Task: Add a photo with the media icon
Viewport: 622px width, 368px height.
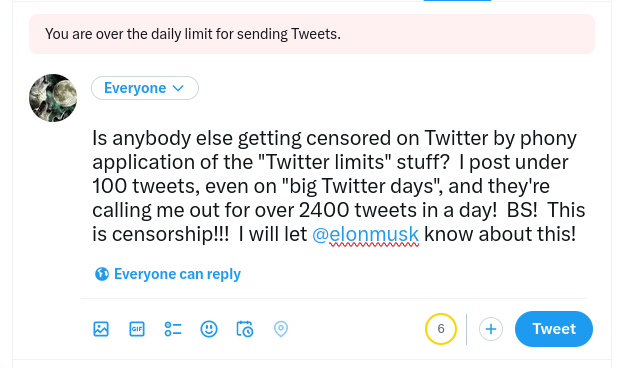Action: pyautogui.click(x=101, y=329)
